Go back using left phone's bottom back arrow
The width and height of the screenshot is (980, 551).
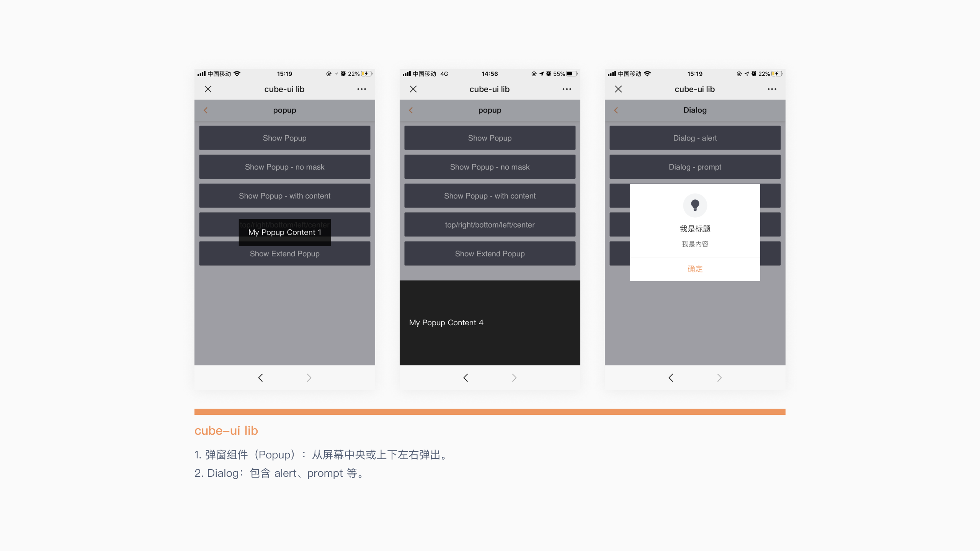[x=260, y=378]
